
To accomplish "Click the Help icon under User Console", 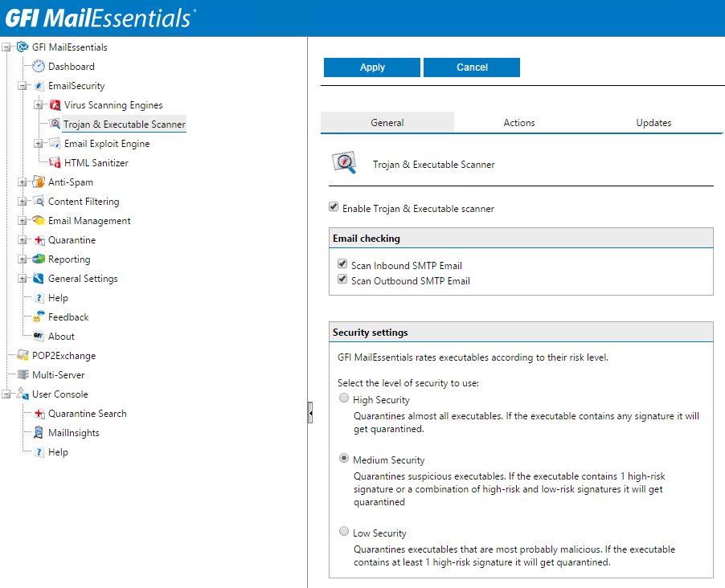I will coord(39,451).
